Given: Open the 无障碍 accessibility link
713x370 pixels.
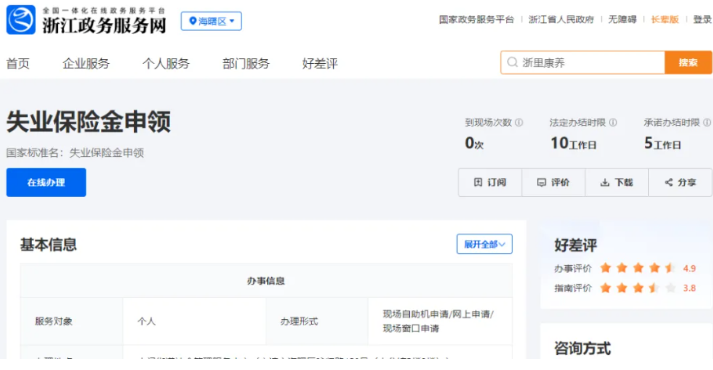Looking at the screenshot, I should click(622, 19).
